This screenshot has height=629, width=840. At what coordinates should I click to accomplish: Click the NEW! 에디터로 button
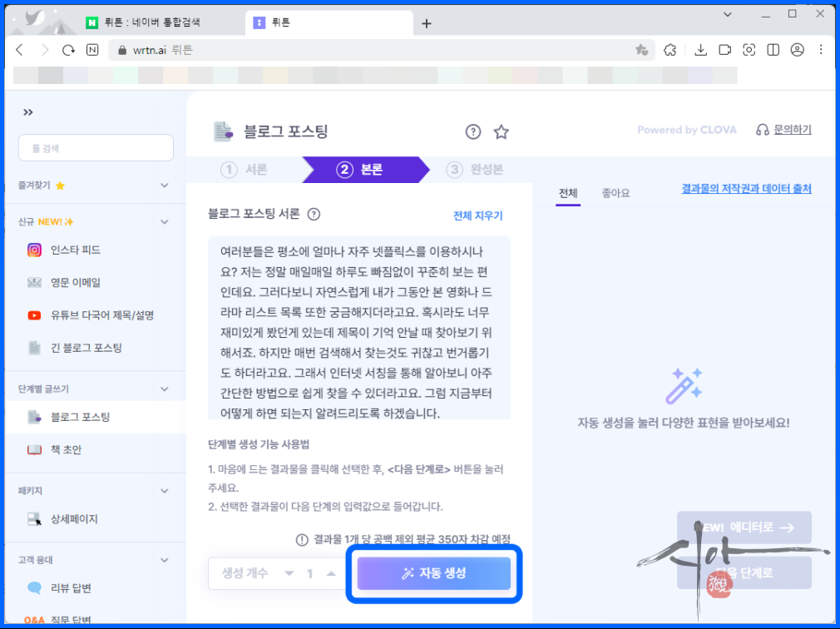point(744,527)
